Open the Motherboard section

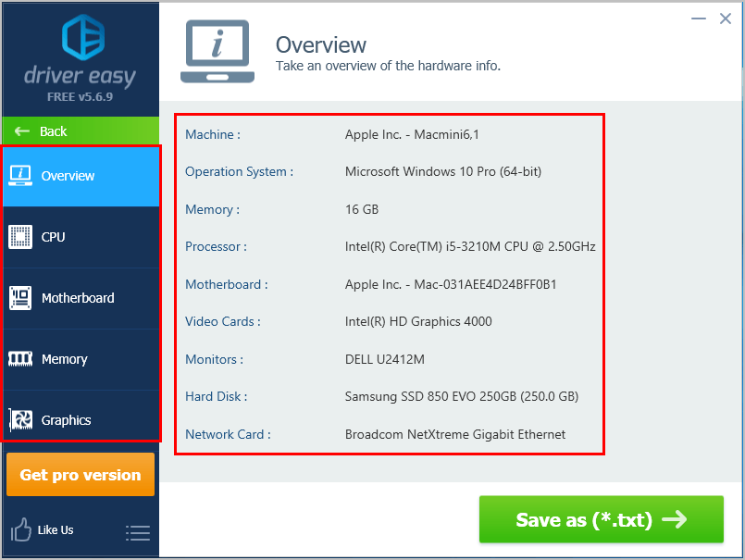(x=79, y=298)
